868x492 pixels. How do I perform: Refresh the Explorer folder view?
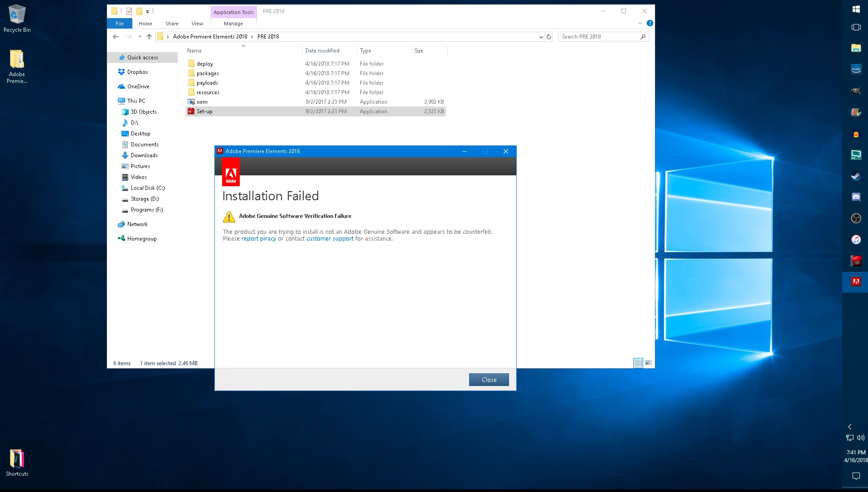(549, 37)
